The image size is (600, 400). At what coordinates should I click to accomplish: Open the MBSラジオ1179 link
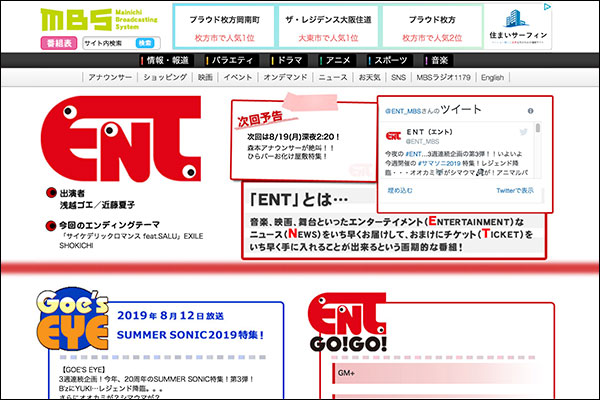(444, 77)
